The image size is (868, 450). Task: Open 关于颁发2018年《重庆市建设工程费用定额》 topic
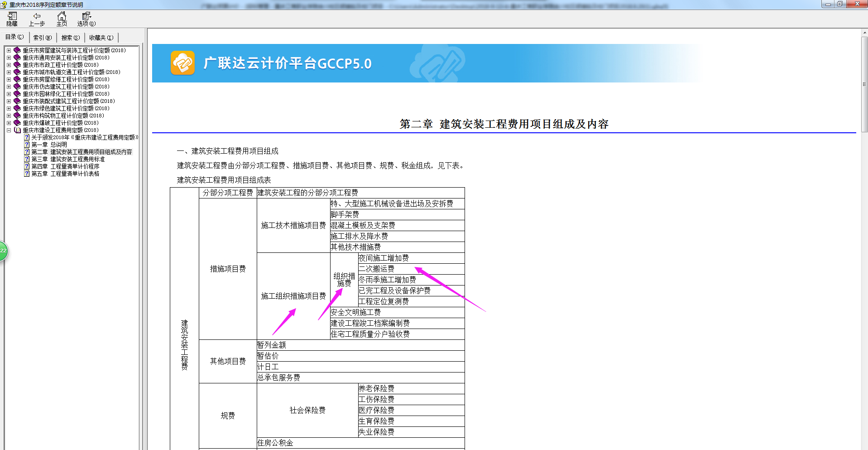point(85,137)
